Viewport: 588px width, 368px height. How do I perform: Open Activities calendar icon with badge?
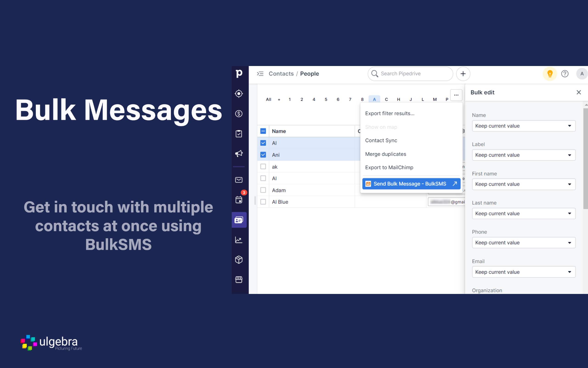click(239, 200)
